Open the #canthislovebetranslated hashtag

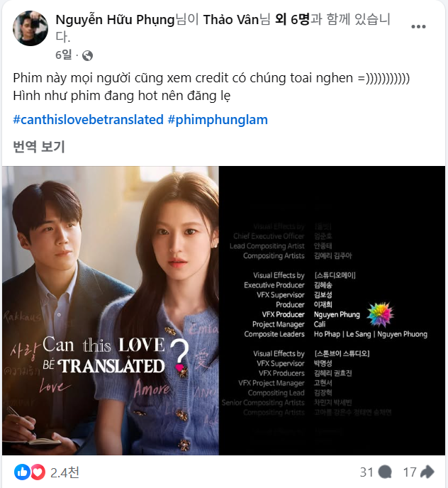point(89,119)
